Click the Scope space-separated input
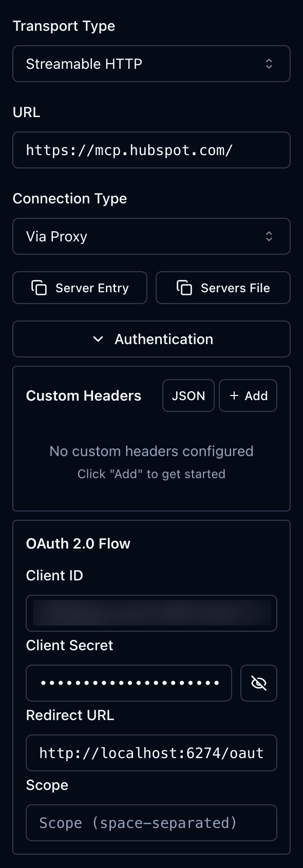 151,823
